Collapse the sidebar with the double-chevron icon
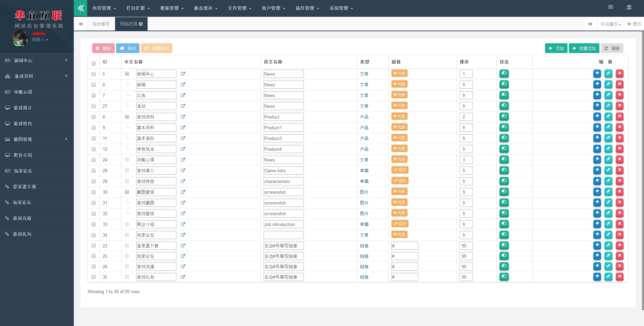Image resolution: width=644 pixels, height=326 pixels. (x=80, y=8)
